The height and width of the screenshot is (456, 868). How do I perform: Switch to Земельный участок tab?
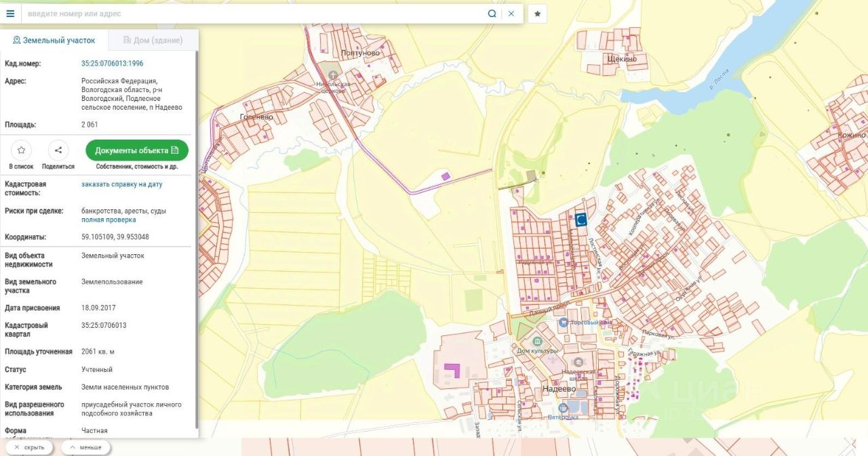pyautogui.click(x=54, y=40)
